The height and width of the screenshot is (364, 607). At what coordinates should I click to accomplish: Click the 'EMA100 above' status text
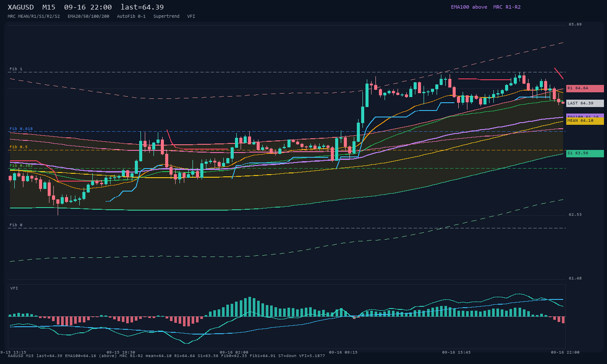pos(469,7)
